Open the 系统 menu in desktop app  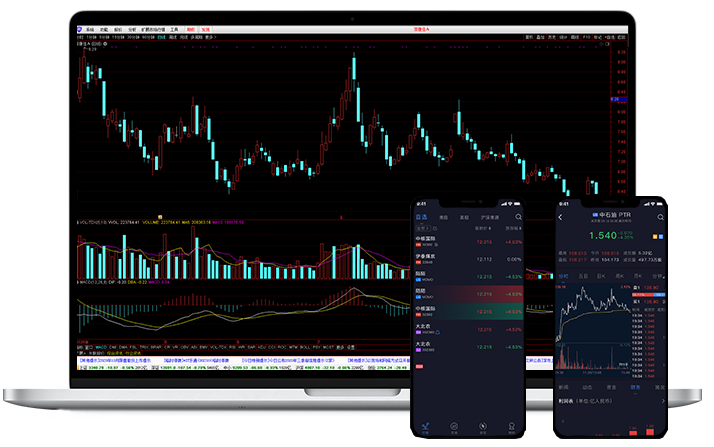tap(92, 29)
